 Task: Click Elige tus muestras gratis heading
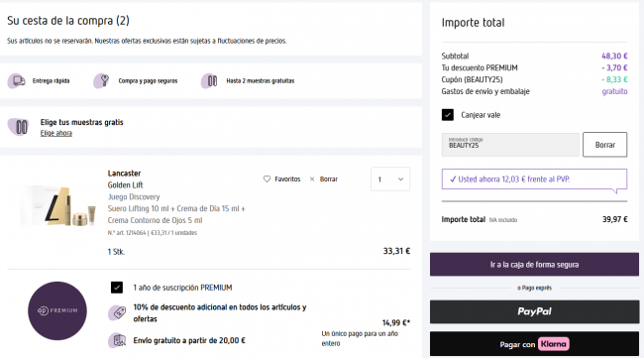coord(81,122)
